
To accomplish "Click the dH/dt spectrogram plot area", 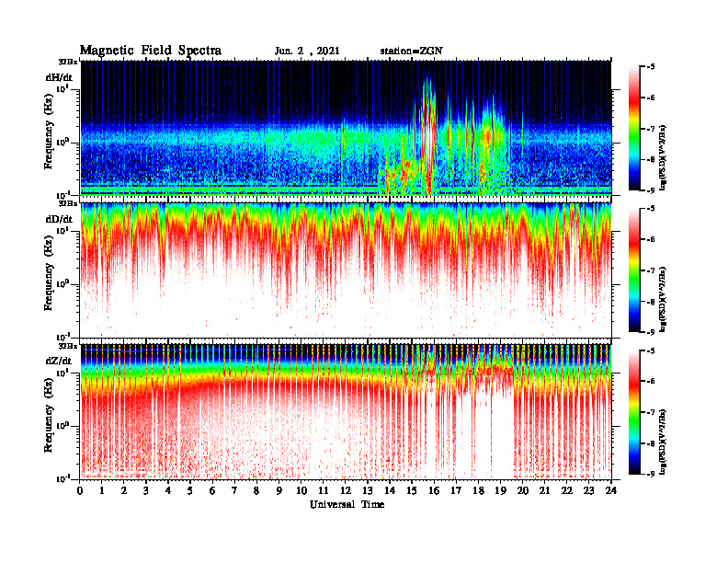I will (x=346, y=128).
